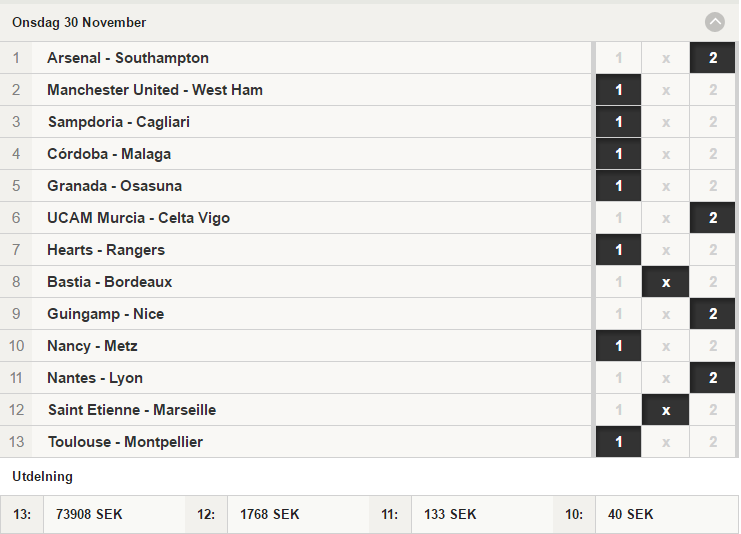
Task: Select x for Granada - Osasuna
Action: tap(665, 186)
